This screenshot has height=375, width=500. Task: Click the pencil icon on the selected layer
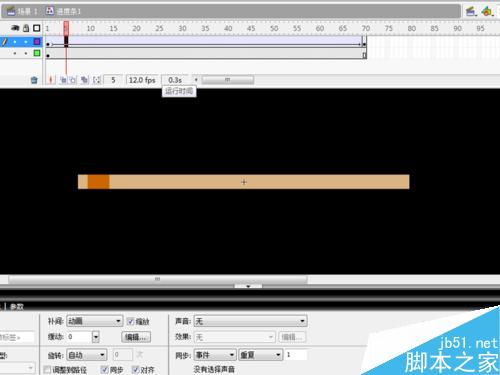4,42
